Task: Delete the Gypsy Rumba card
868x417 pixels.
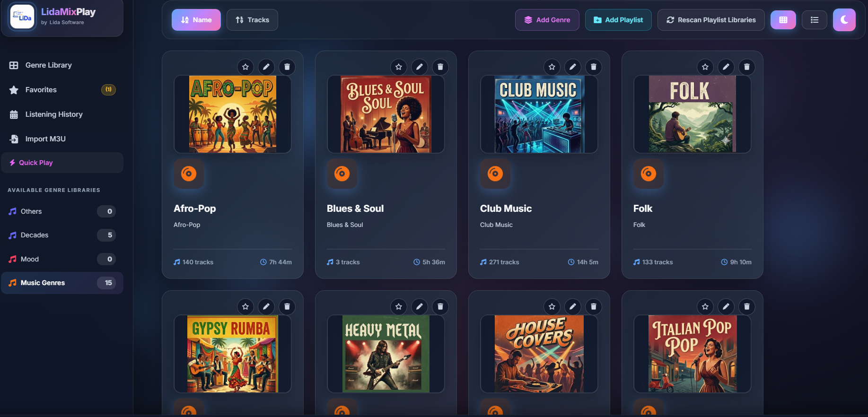Action: (287, 307)
